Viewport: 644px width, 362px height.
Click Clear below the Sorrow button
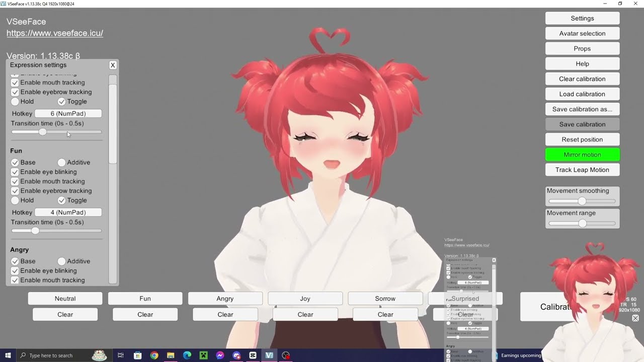coord(385,315)
